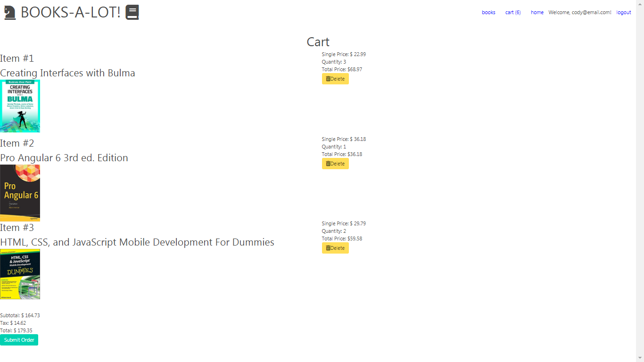Click the chess knight logo icon

point(10,12)
